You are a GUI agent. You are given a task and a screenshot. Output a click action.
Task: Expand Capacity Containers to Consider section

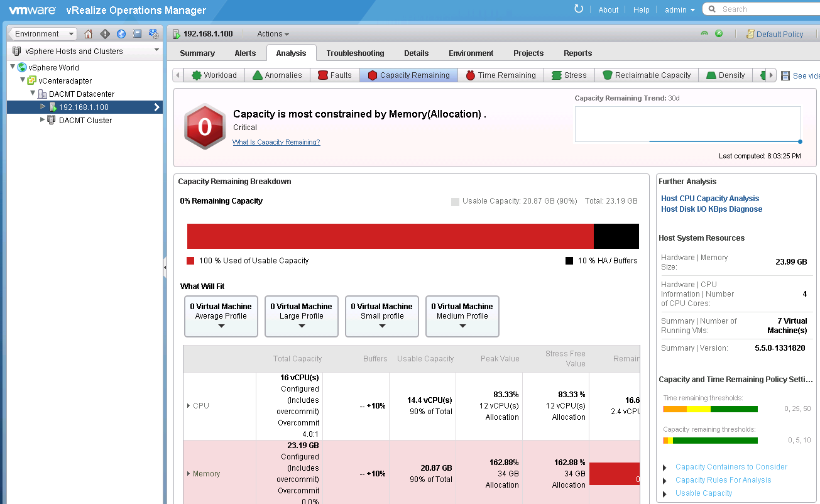click(x=665, y=468)
